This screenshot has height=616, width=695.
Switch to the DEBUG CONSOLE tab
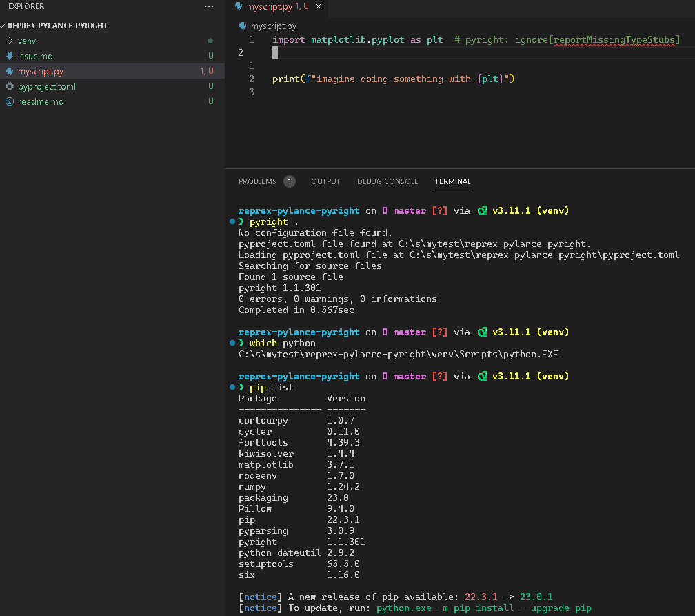coord(387,181)
